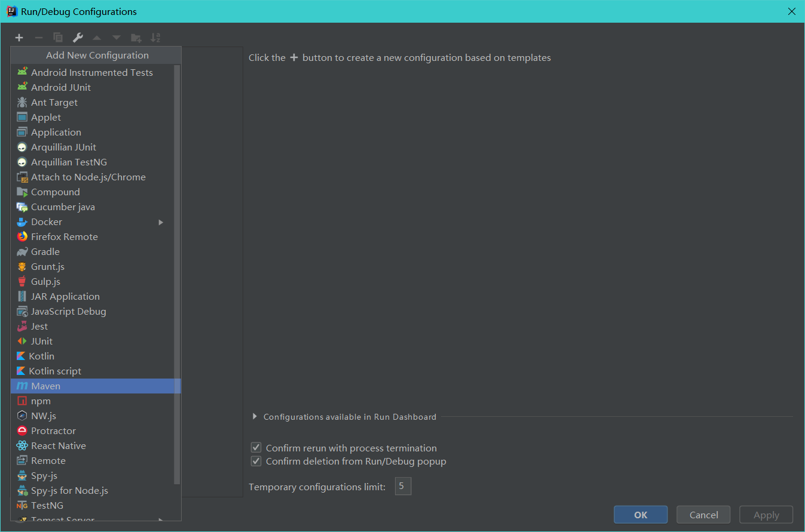Click the Firefox Remote icon
This screenshot has height=532, width=805.
(22, 236)
